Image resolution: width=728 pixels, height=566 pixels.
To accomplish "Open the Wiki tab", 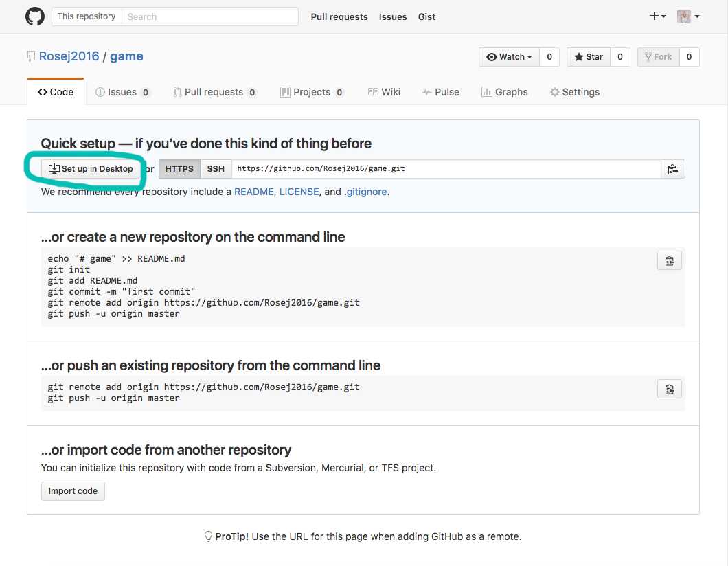I will [384, 92].
